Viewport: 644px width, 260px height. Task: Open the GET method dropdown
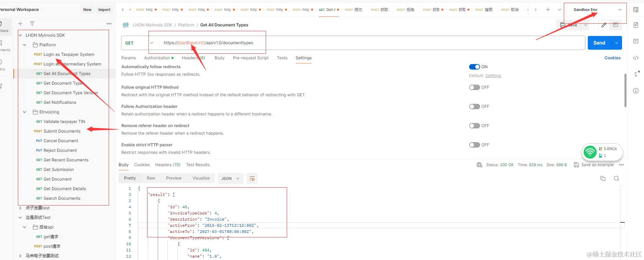click(139, 43)
